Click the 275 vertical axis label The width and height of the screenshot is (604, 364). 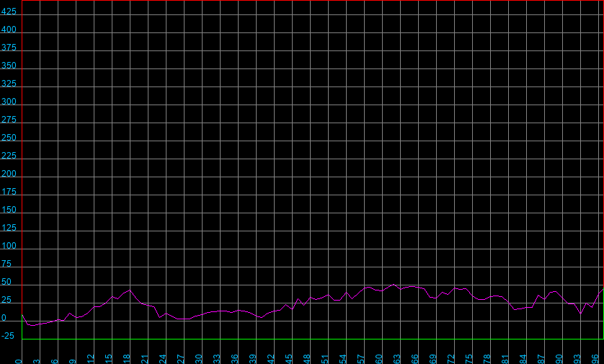pyautogui.click(x=9, y=120)
